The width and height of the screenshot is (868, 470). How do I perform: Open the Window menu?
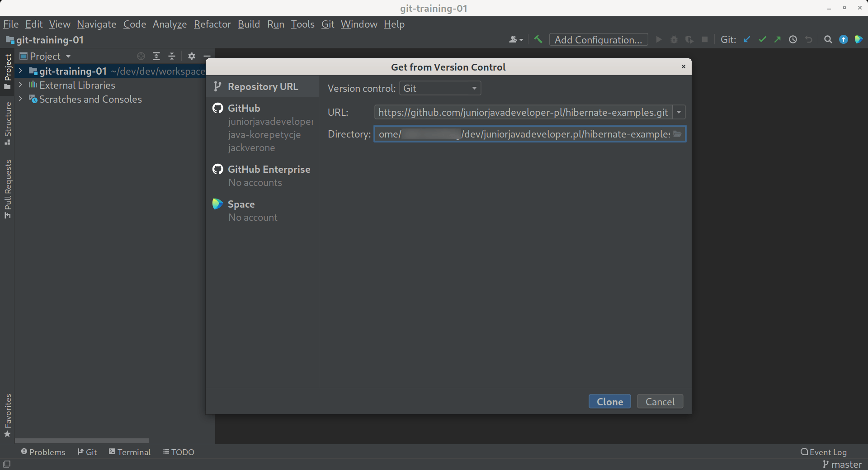(x=359, y=24)
